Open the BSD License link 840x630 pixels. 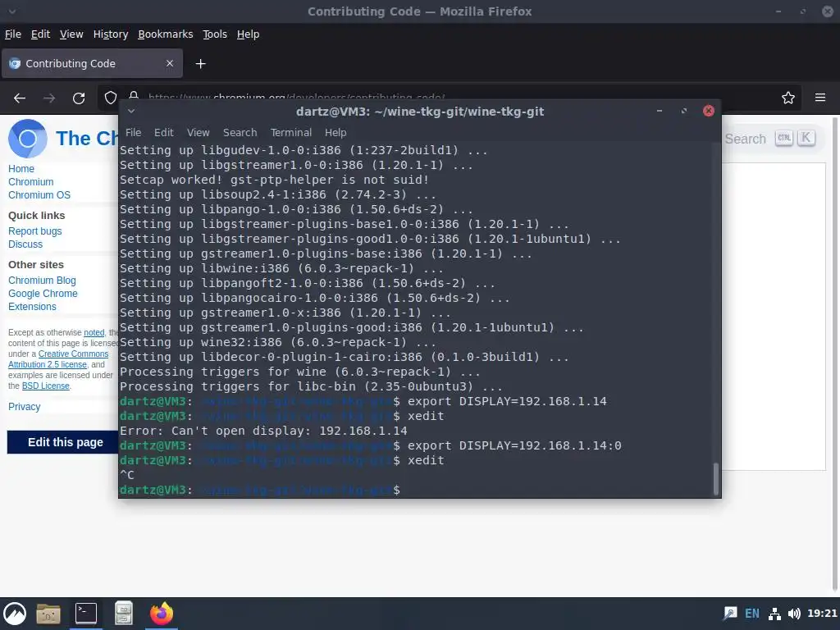46,386
